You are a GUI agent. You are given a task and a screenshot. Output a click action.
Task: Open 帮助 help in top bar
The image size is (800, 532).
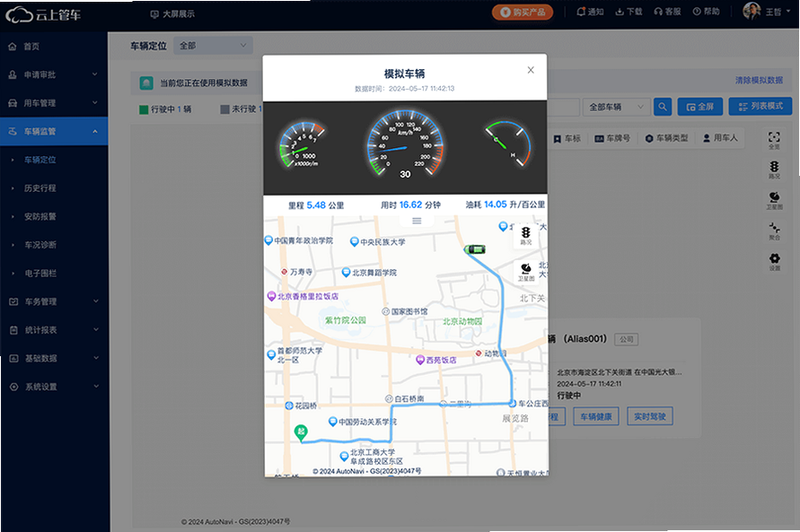(706, 12)
